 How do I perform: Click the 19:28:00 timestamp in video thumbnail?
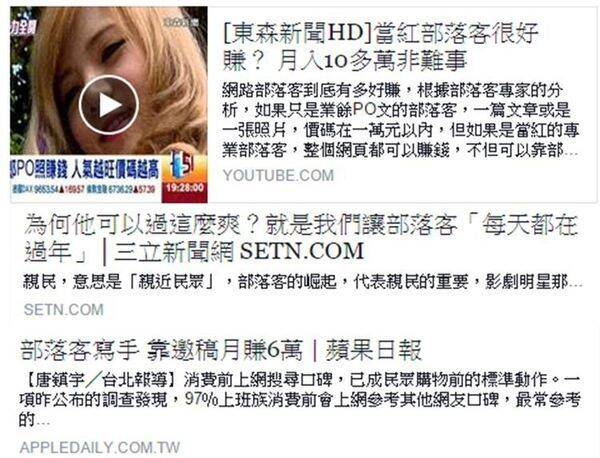click(x=185, y=187)
